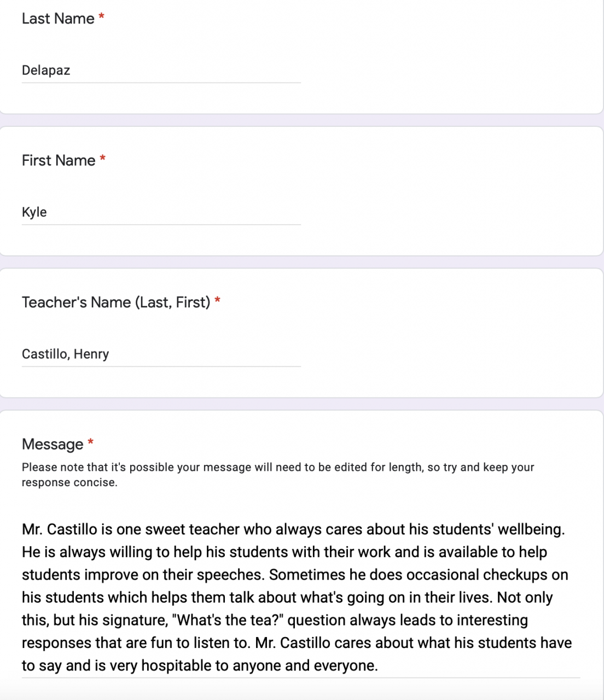This screenshot has width=604, height=700.
Task: Click the asterisk after Teacher's Name label
Action: click(217, 301)
